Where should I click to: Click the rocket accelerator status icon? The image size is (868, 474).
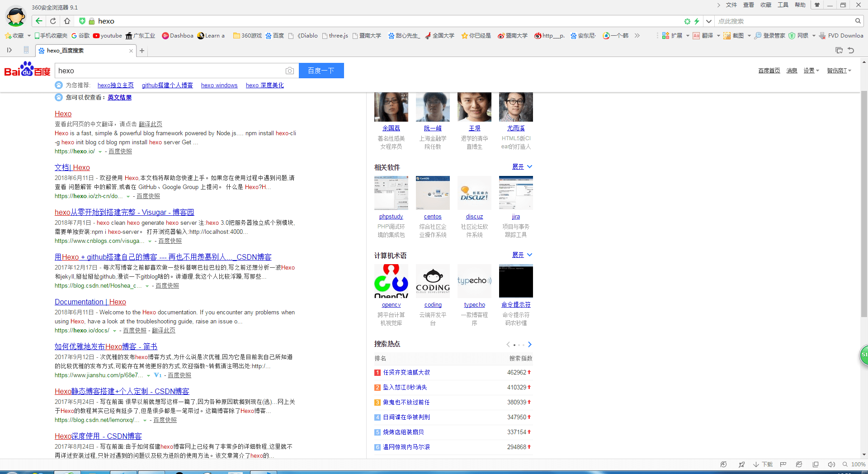pyautogui.click(x=741, y=465)
